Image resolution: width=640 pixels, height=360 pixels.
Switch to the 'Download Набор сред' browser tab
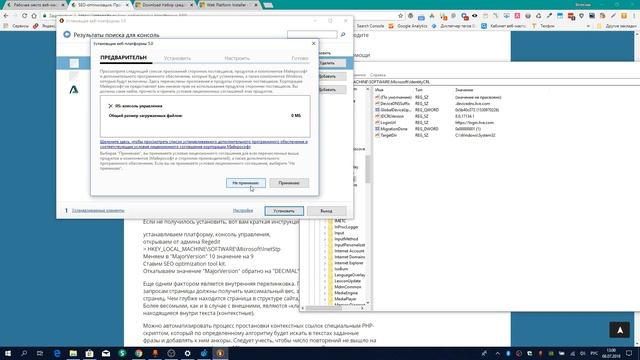(164, 5)
